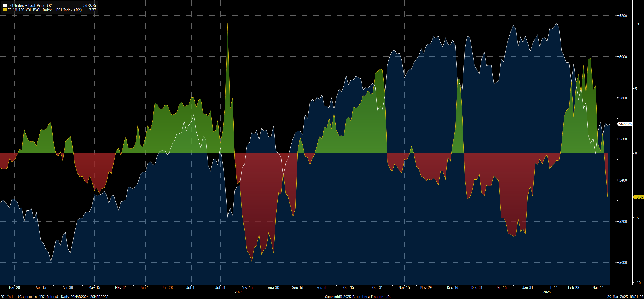Click the yellow -3.37 axis value tag
The image size is (644, 299).
click(x=639, y=197)
